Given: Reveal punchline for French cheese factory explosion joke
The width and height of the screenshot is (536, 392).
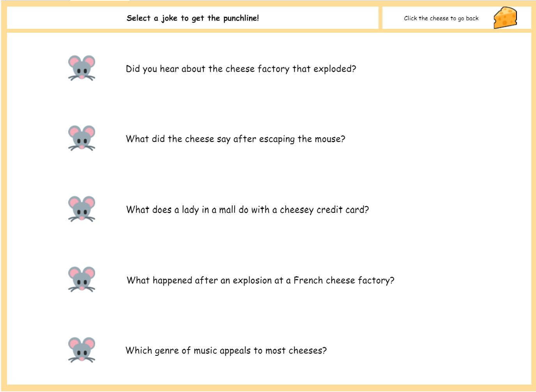Looking at the screenshot, I should coord(260,280).
